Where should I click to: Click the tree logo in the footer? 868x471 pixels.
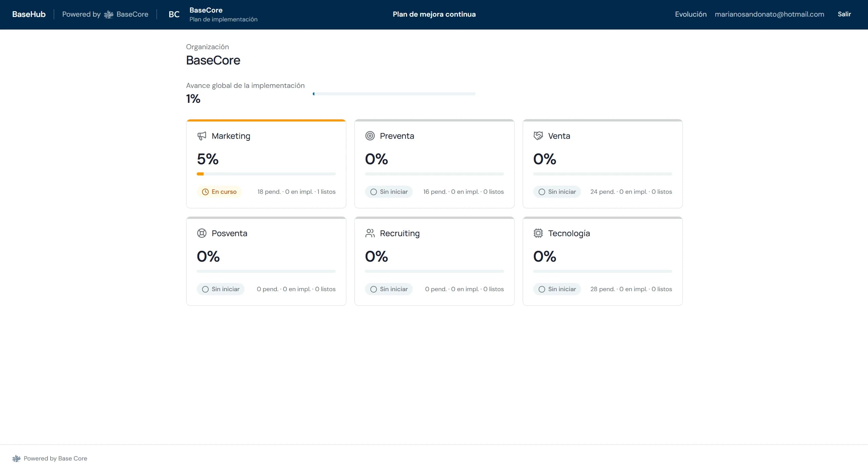coord(16,458)
